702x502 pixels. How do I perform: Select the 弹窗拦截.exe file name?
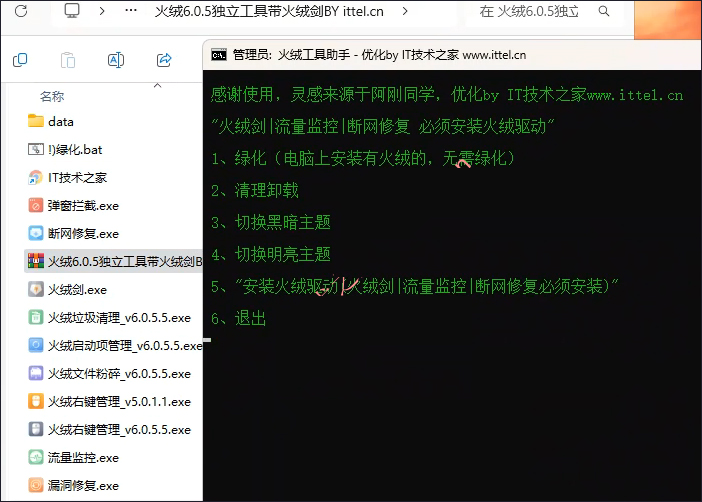tap(83, 206)
